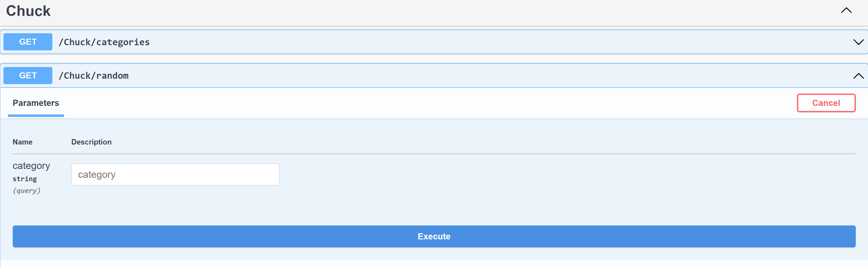Screen dimensions: 868x267
Task: Click inside the category input box
Action: (175, 174)
